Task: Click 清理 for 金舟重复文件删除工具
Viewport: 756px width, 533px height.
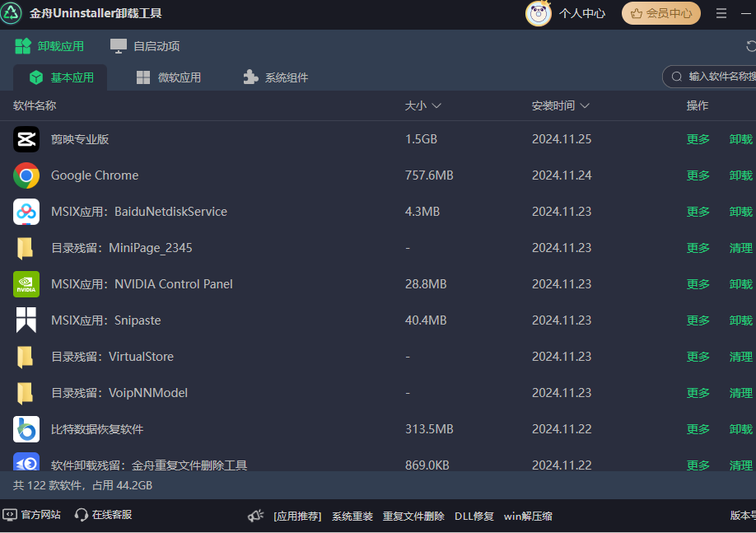Action: tap(740, 465)
